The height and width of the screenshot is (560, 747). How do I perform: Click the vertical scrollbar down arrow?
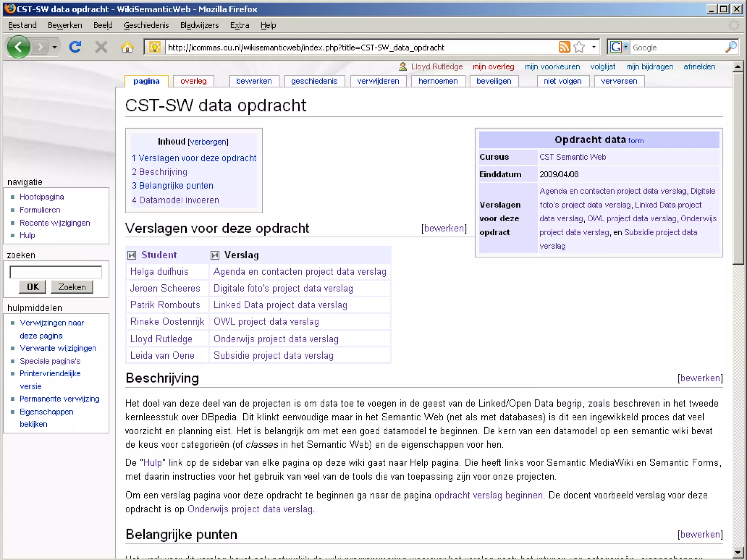(738, 552)
